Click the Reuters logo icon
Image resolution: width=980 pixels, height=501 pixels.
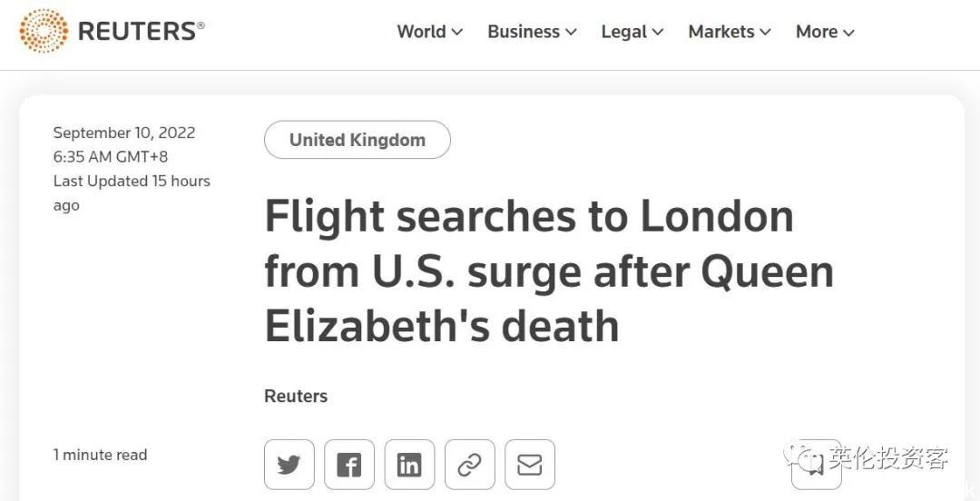(44, 31)
